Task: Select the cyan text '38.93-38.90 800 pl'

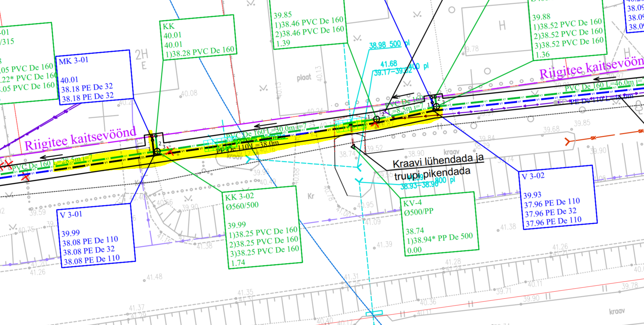Action: point(428,183)
